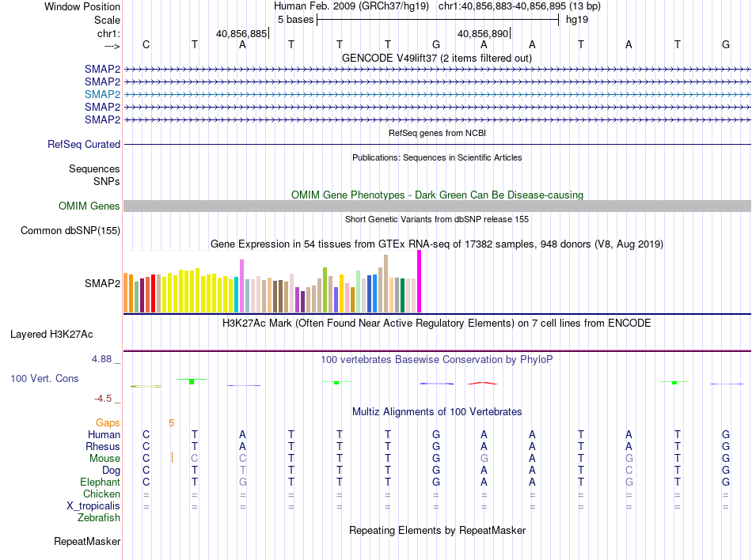Select the Mouse species label
This screenshot has height=560, width=752.
pos(104,459)
